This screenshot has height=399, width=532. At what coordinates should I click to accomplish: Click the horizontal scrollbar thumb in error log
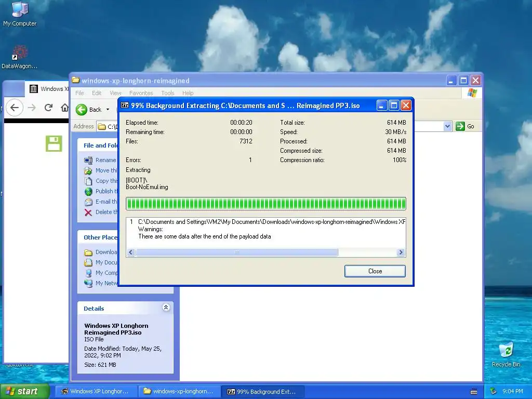[237, 252]
